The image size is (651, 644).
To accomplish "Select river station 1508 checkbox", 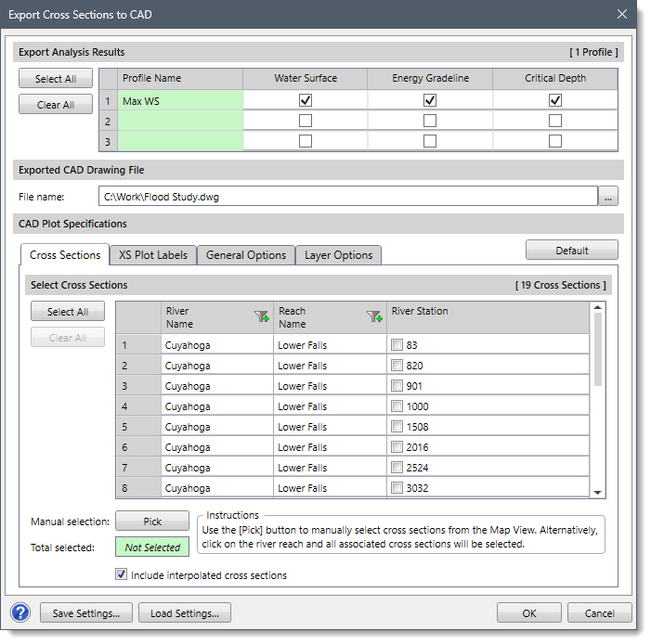I will point(397,426).
